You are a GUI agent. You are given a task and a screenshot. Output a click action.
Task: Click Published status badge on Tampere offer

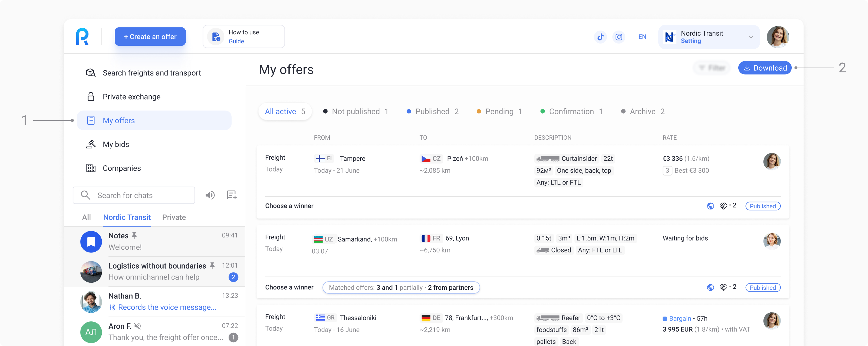[763, 206]
